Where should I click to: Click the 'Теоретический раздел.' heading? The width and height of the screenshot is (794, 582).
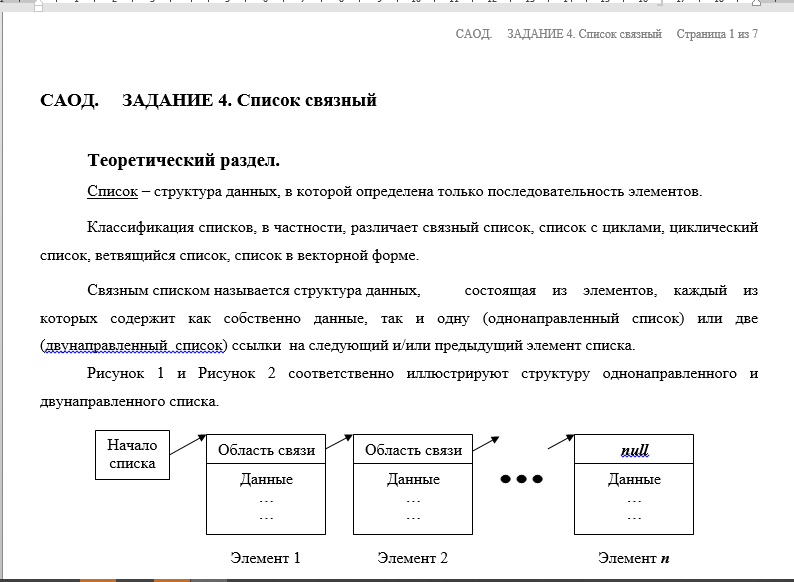tap(183, 160)
